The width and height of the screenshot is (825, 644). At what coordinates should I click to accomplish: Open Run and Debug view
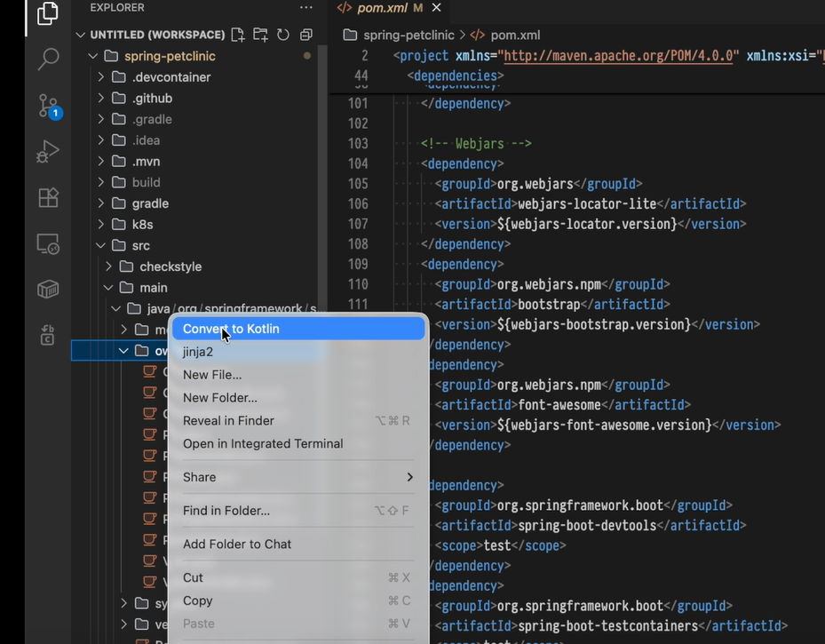tap(48, 152)
